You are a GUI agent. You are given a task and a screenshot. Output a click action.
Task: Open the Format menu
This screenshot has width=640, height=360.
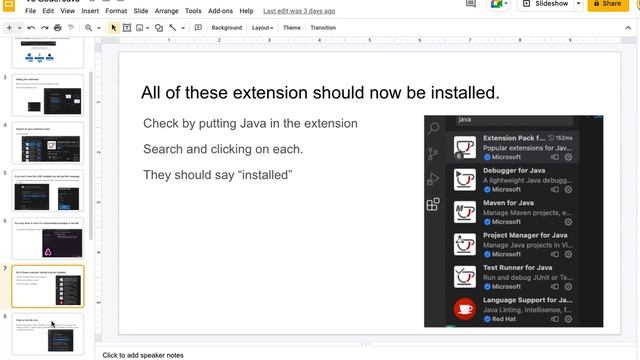[x=116, y=11]
